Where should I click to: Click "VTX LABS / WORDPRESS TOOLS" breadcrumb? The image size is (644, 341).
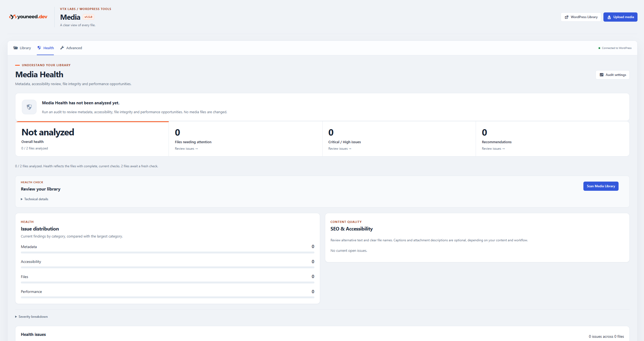[86, 9]
